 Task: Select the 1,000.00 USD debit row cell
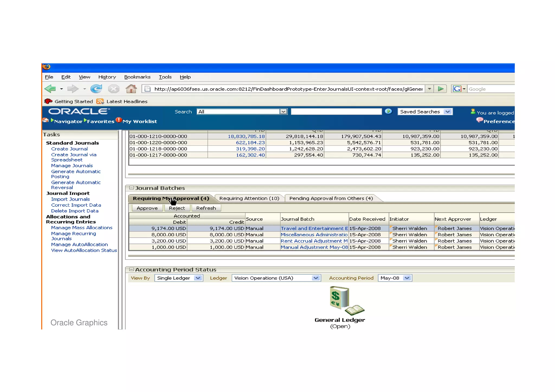(x=158, y=247)
